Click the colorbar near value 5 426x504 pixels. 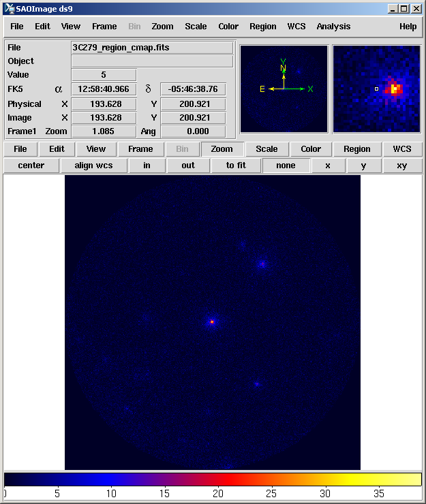[57, 479]
